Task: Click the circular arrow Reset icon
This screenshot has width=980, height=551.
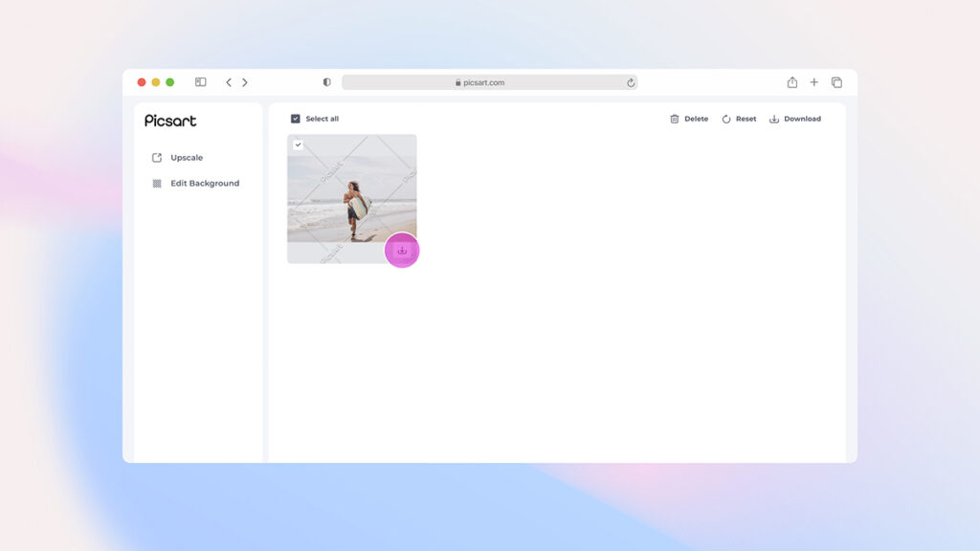Action: tap(724, 119)
